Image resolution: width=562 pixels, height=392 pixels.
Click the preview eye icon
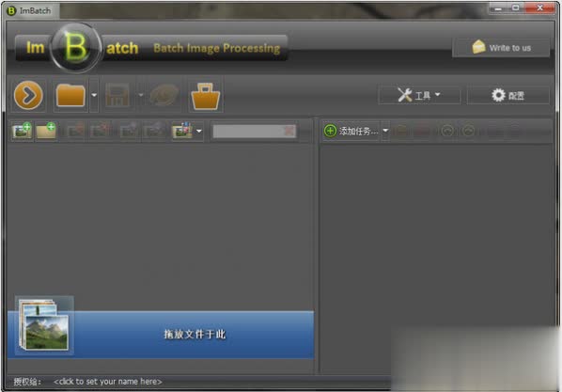point(164,95)
